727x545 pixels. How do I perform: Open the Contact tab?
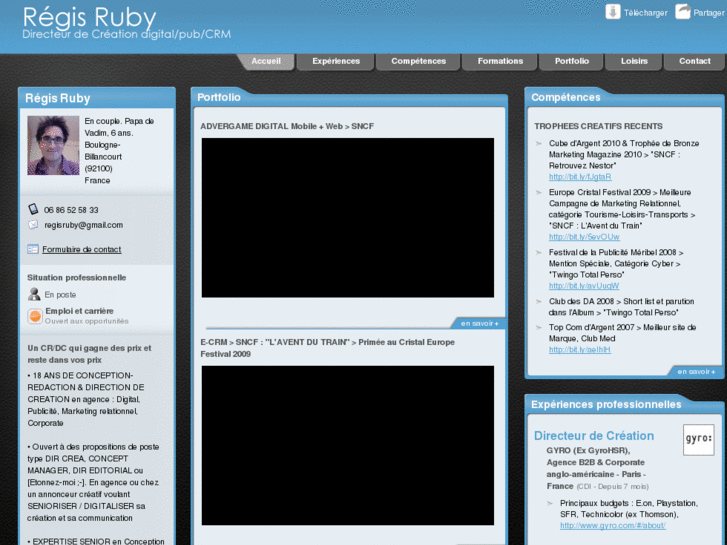point(694,61)
